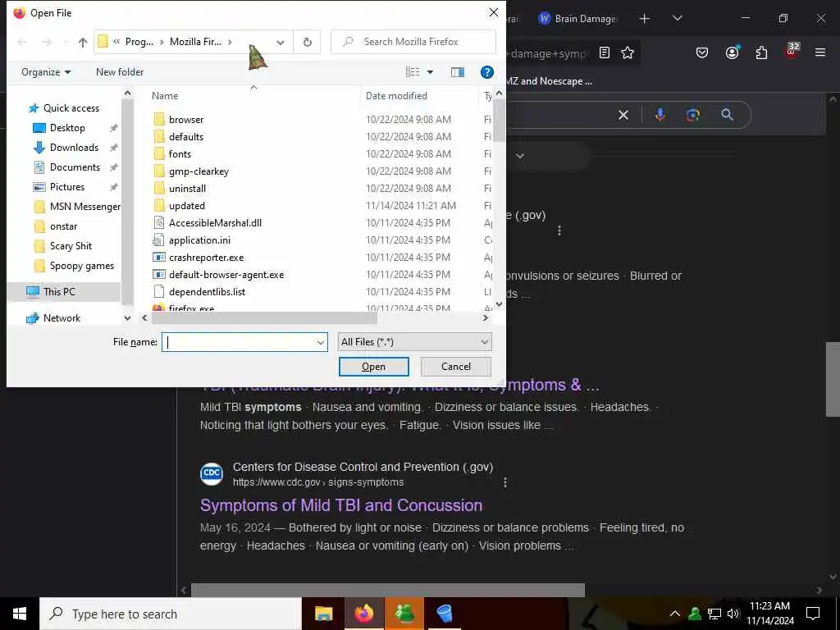Open the MSN Messenger folder
This screenshot has width=840, height=630.
pos(84,207)
